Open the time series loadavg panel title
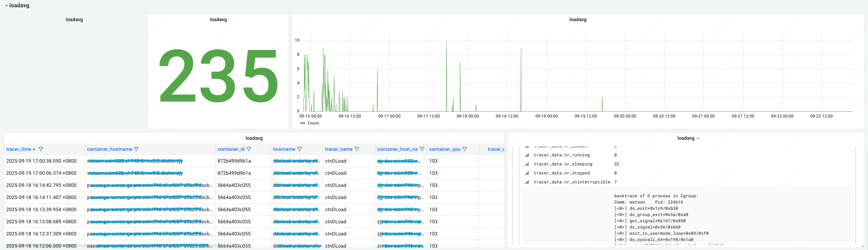Screen dimensions: 868x250 tap(578, 19)
